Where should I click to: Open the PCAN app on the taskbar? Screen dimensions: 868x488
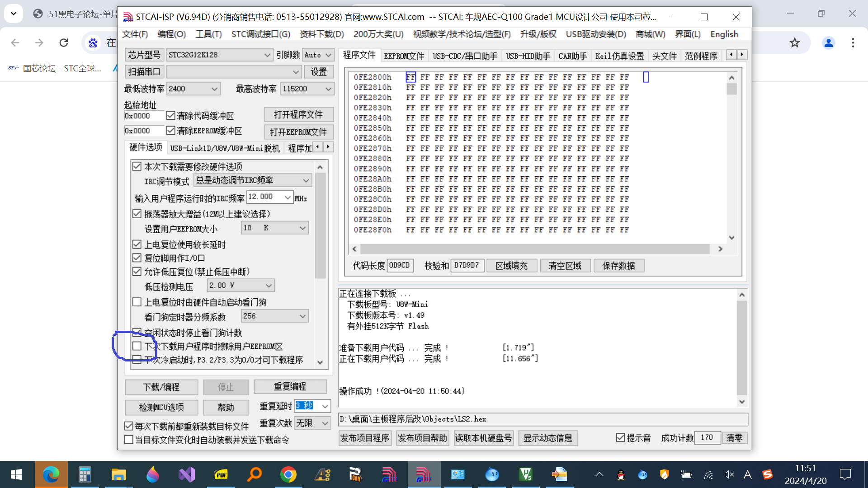pyautogui.click(x=356, y=474)
